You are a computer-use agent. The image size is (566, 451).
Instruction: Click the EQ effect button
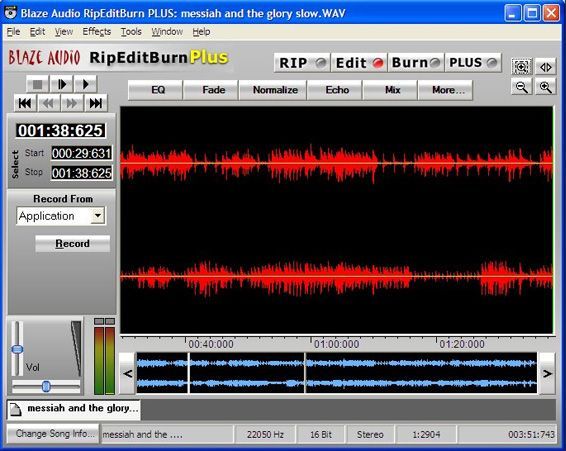tap(155, 90)
